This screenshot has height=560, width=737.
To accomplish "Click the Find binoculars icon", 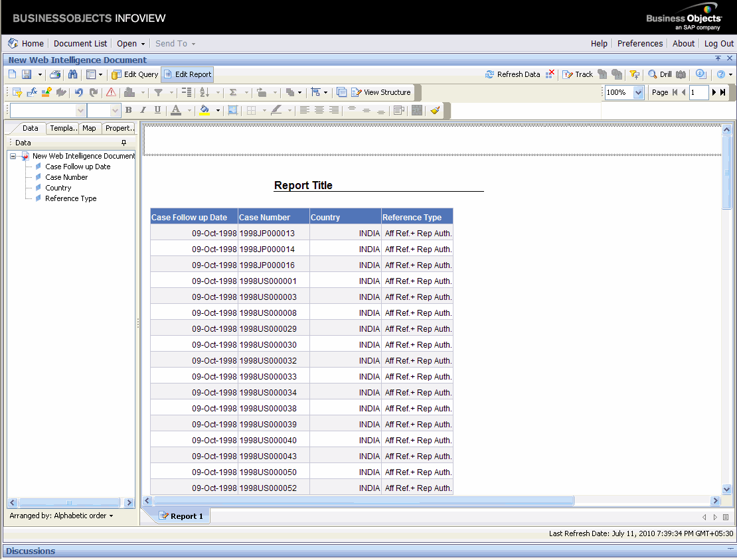I will (x=72, y=74).
